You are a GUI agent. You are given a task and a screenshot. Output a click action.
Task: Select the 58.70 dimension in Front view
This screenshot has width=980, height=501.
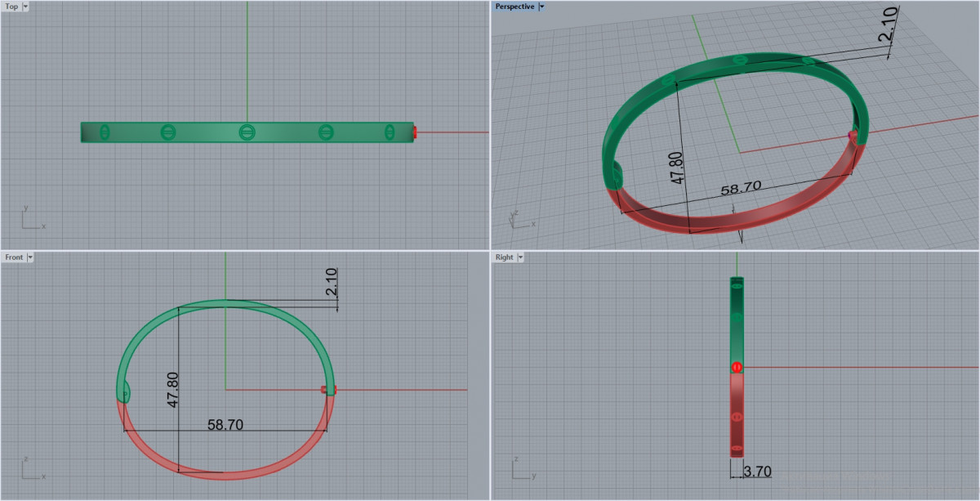pyautogui.click(x=225, y=425)
